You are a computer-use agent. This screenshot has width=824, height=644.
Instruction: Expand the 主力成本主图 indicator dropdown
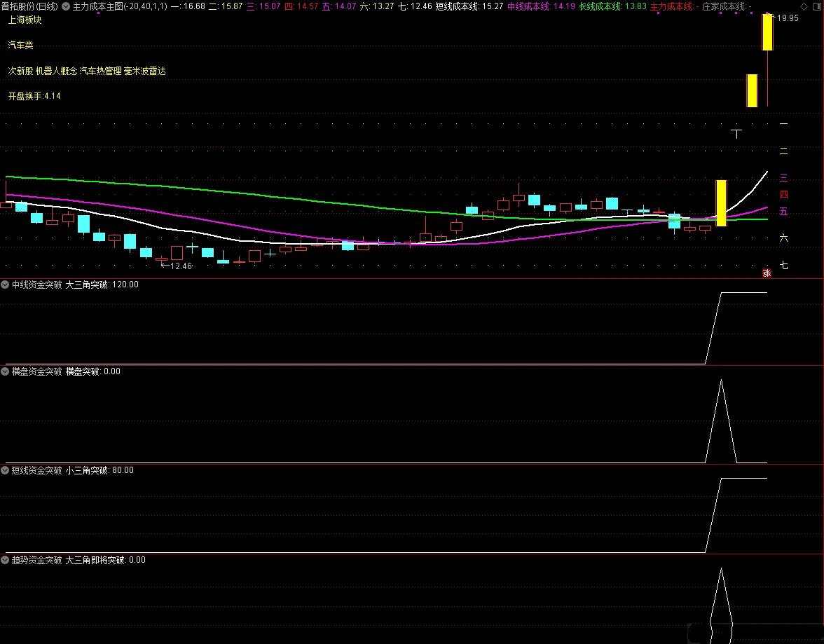(67, 6)
